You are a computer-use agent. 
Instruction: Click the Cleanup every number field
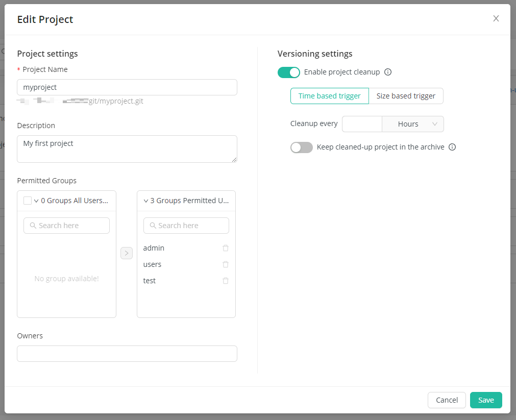point(362,124)
